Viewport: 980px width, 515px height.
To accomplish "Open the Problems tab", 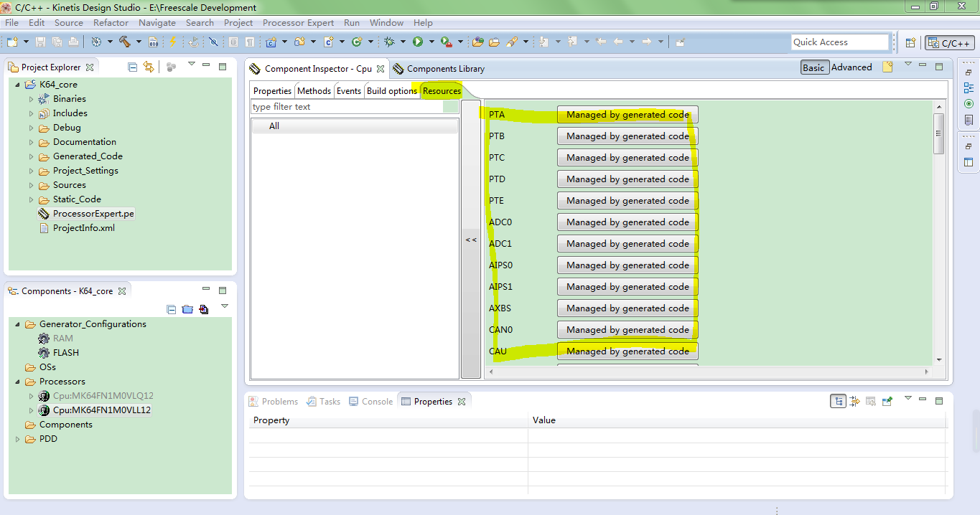I will (x=273, y=402).
